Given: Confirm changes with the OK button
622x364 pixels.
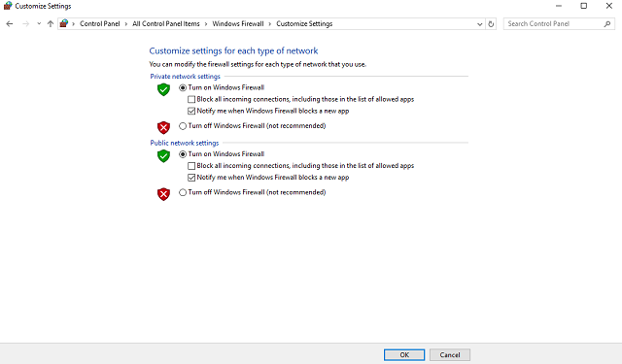Looking at the screenshot, I should pos(404,355).
